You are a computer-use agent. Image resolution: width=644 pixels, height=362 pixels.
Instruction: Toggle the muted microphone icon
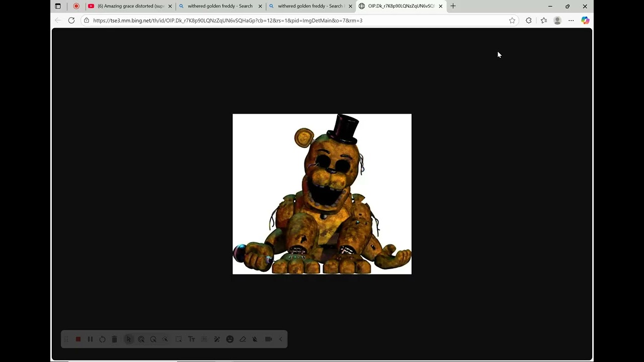pyautogui.click(x=255, y=339)
